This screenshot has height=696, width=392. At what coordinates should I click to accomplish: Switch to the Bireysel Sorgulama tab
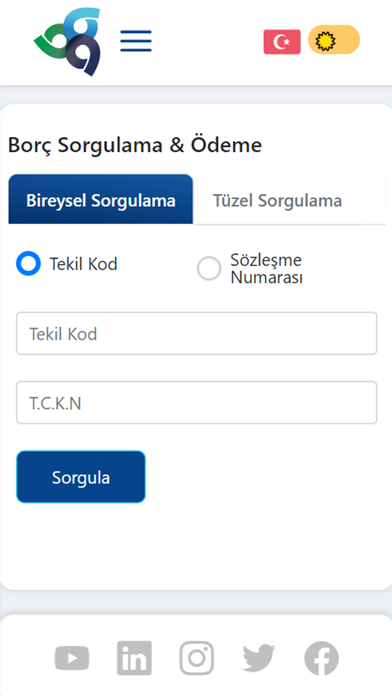tap(101, 199)
